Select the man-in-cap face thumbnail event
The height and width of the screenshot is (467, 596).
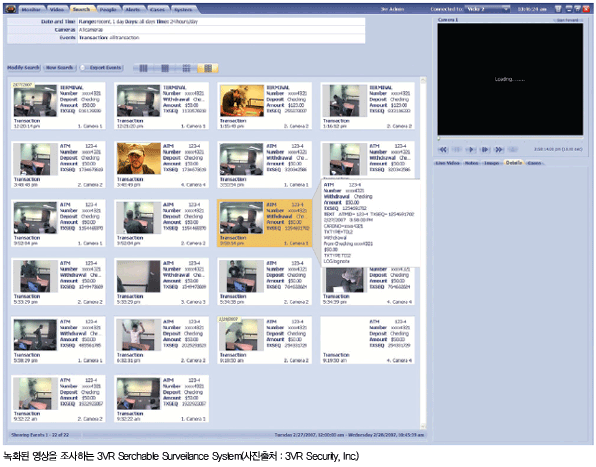(139, 158)
